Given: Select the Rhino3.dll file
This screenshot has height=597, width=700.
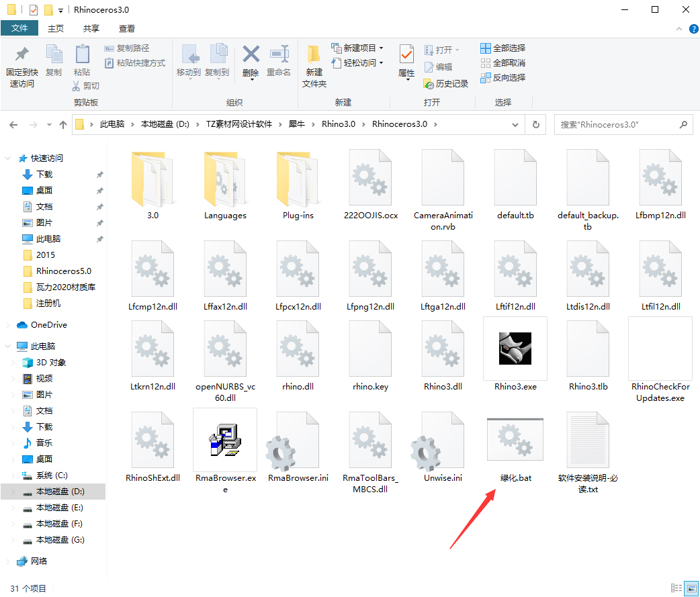Looking at the screenshot, I should click(443, 356).
